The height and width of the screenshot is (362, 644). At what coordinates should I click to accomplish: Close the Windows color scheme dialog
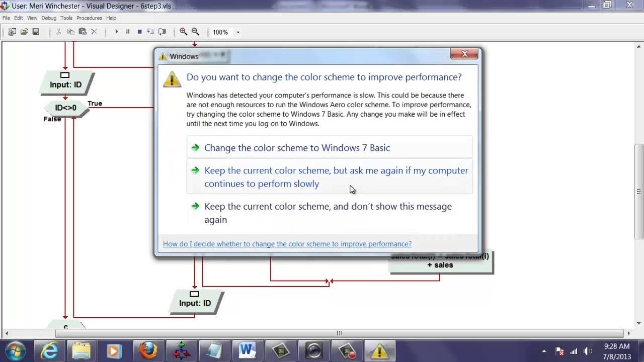pyautogui.click(x=465, y=54)
